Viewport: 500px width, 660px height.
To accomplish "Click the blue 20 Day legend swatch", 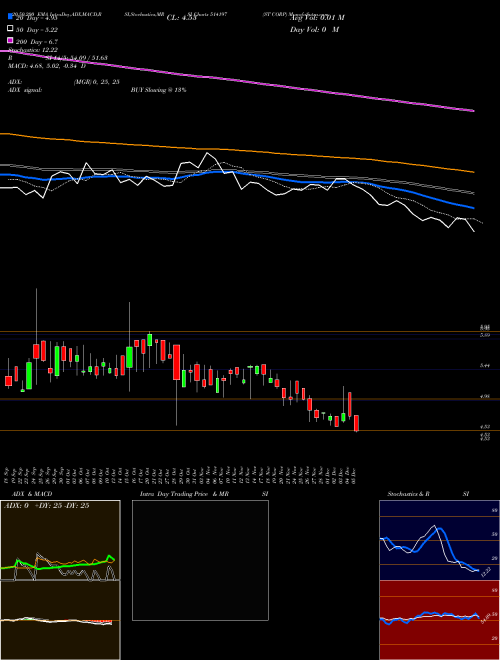I will click(11, 18).
